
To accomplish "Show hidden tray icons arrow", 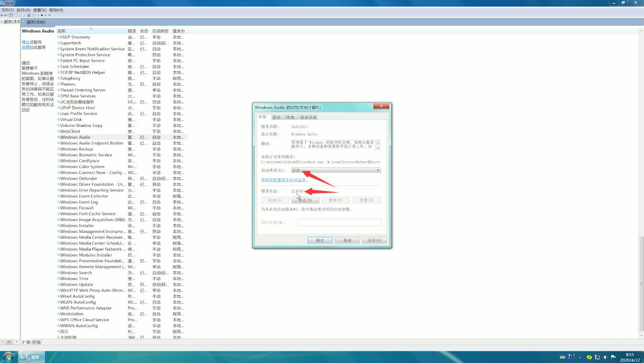I will pos(580,357).
